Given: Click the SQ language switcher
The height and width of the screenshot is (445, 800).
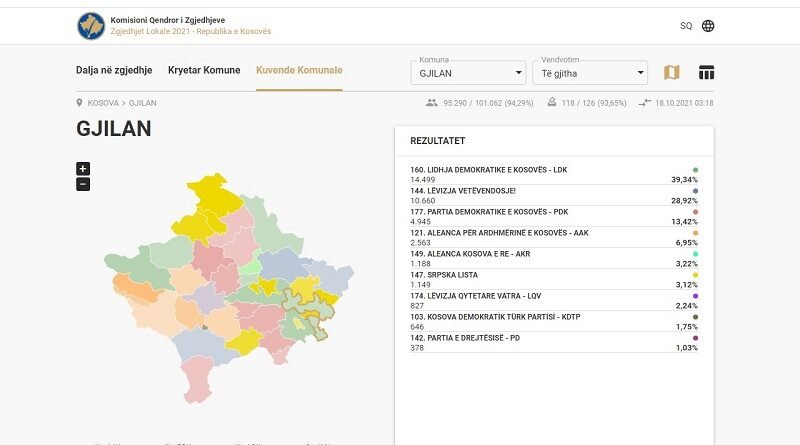Looking at the screenshot, I should pos(686,26).
